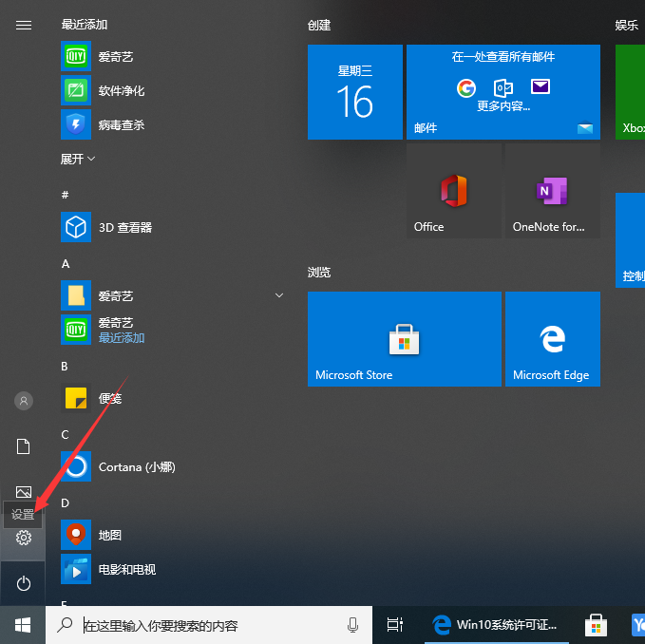Open the Microsoft Store tile
645x644 pixels.
[404, 339]
